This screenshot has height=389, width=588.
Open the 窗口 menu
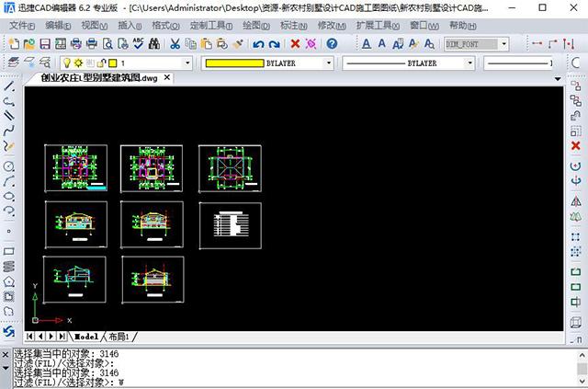click(424, 26)
